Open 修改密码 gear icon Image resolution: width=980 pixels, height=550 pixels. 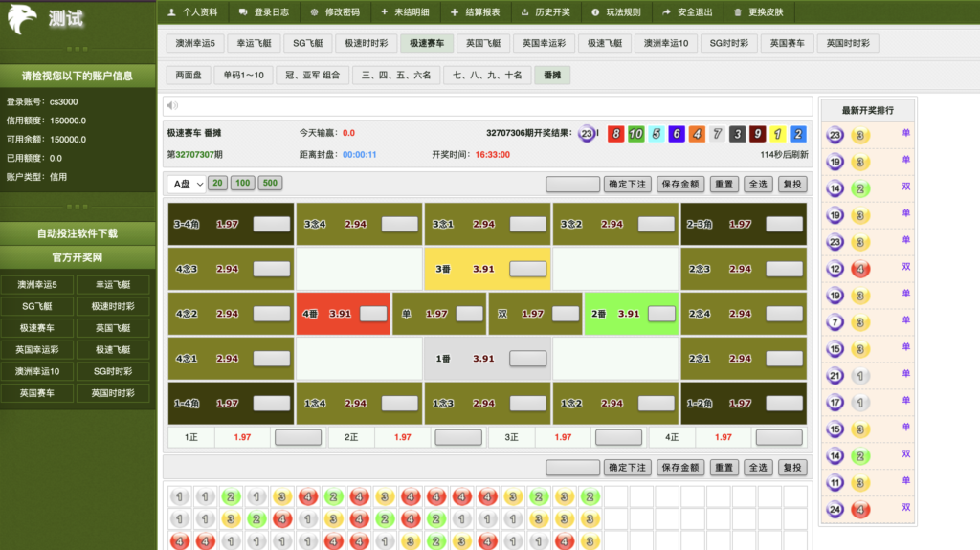click(x=315, y=12)
